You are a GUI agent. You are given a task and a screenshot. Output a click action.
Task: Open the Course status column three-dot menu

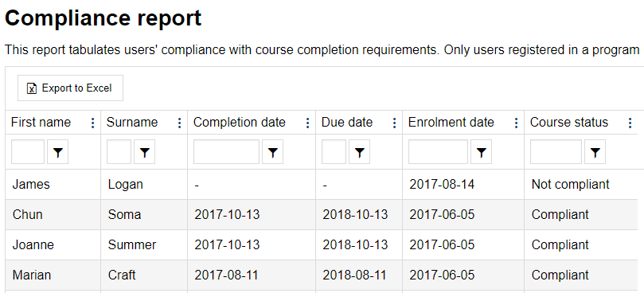coord(630,123)
